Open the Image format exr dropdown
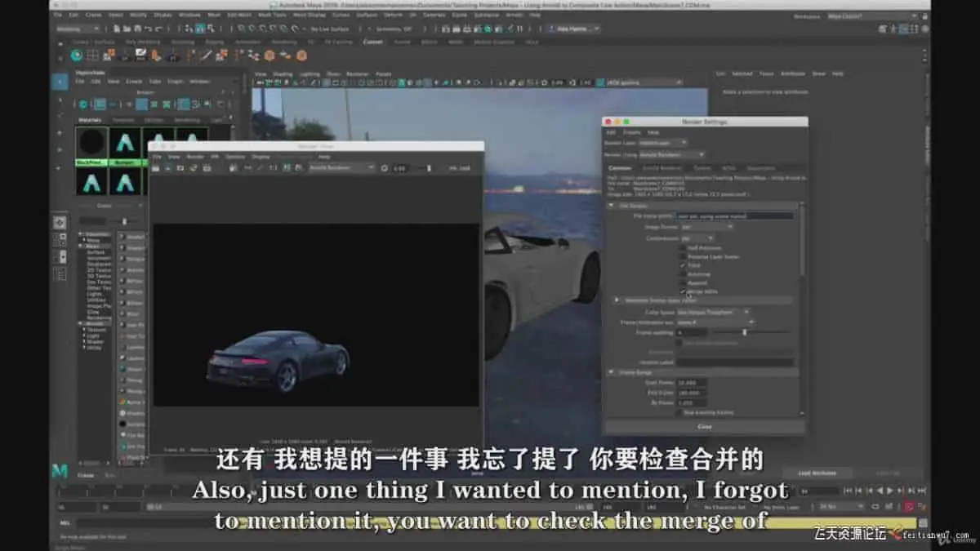The image size is (980, 551). pos(706,226)
